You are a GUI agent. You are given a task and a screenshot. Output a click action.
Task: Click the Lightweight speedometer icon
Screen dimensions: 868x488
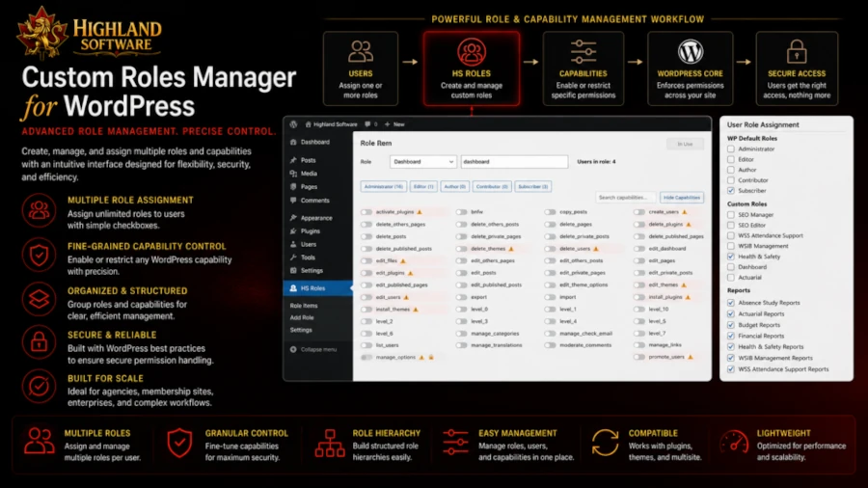coord(734,444)
